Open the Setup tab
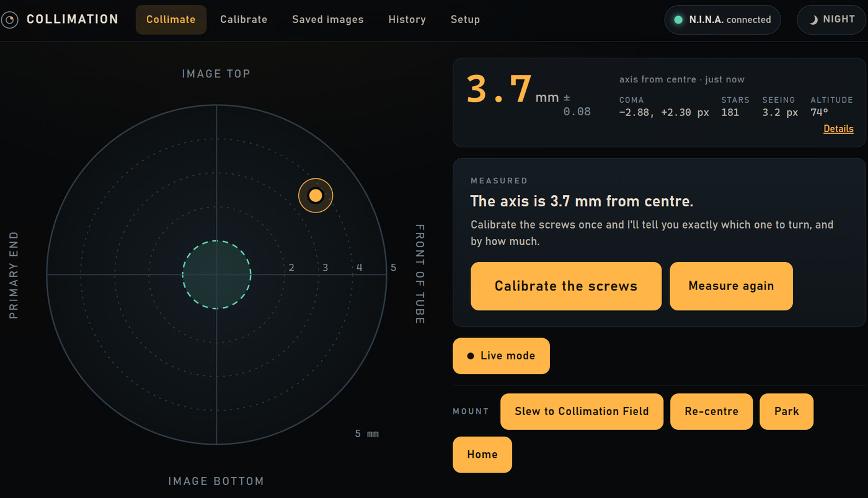This screenshot has height=498, width=868. pos(465,19)
